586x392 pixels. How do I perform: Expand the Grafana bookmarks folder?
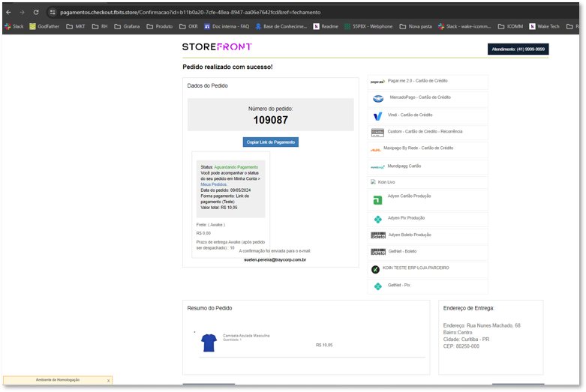127,26
